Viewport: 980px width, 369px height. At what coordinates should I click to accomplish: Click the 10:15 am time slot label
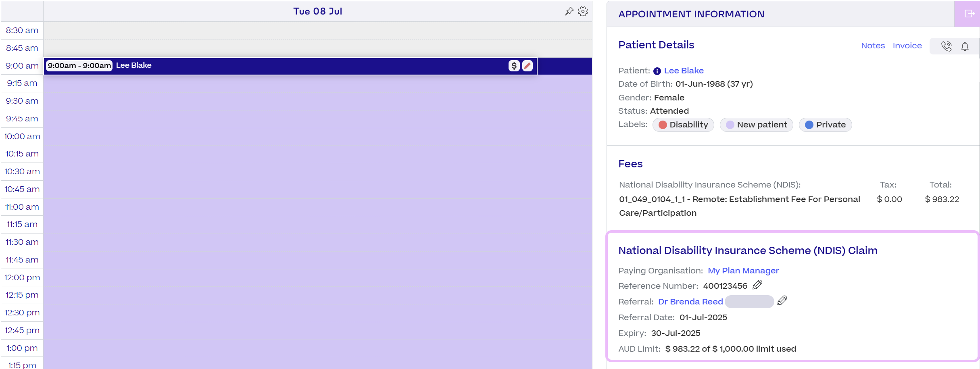pyautogui.click(x=22, y=154)
